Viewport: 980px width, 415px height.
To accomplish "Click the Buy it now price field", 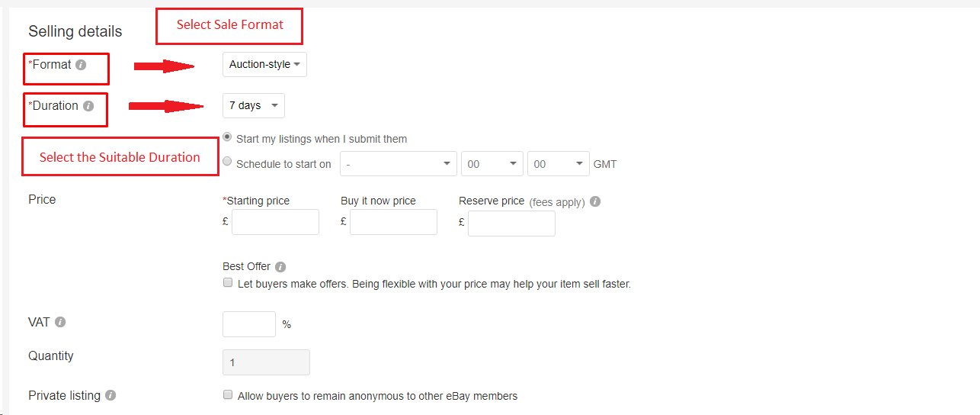I will (393, 222).
